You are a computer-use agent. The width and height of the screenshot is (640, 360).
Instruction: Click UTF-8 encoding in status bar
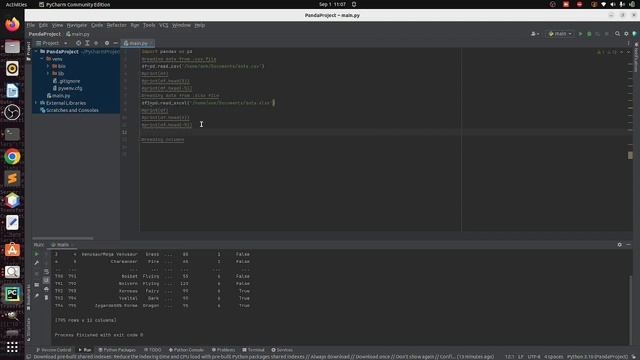click(x=533, y=357)
